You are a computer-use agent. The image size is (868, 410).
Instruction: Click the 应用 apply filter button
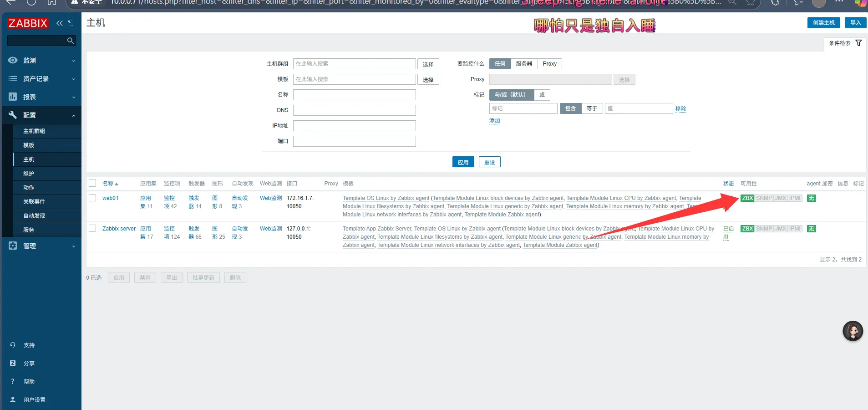[x=463, y=162]
